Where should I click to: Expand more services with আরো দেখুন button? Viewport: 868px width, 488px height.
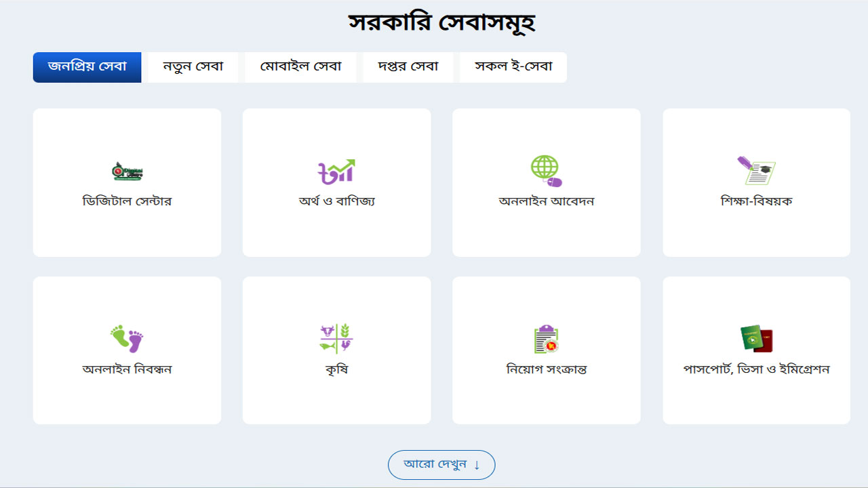(441, 465)
